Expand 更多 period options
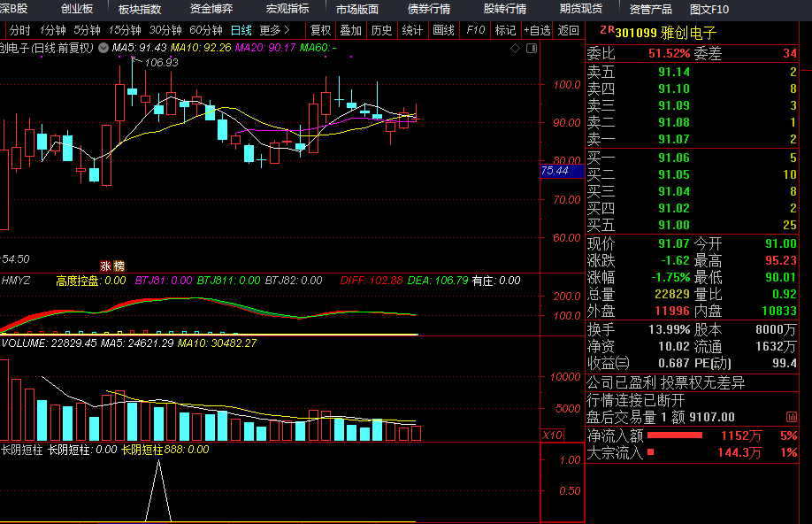812x524 pixels. [x=274, y=31]
